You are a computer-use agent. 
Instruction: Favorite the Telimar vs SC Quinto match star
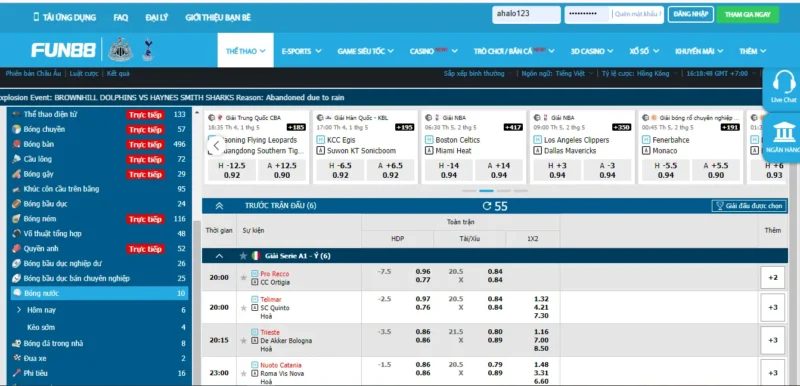click(x=243, y=307)
